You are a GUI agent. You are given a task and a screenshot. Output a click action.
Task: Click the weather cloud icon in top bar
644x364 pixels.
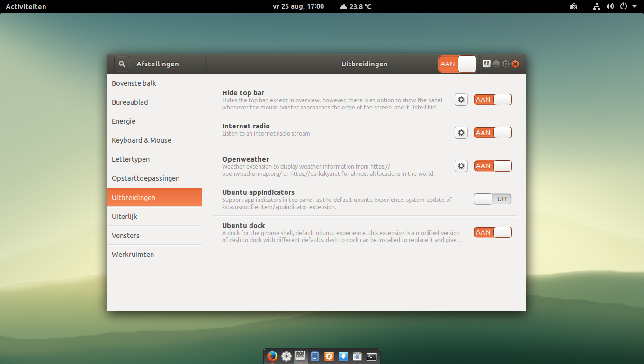(343, 6)
